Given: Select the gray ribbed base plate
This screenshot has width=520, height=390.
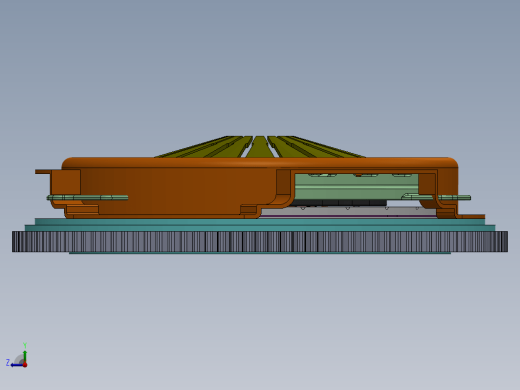Looking at the screenshot, I should (x=260, y=242).
